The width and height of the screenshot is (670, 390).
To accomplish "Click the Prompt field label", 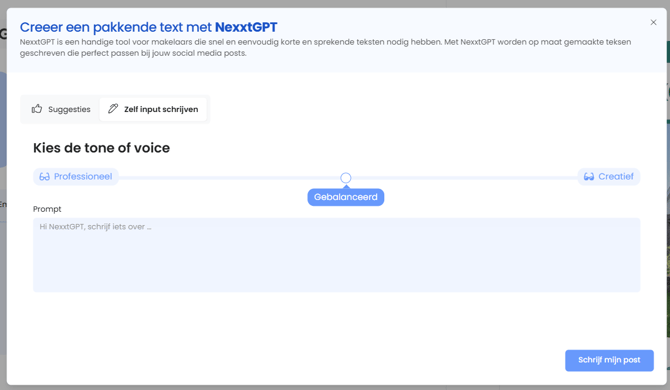I will pyautogui.click(x=47, y=209).
